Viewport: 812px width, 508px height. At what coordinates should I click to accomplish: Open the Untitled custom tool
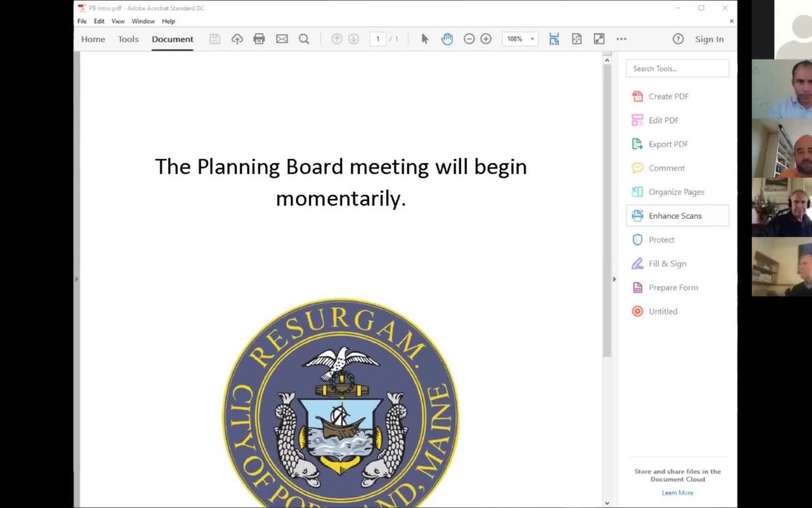coord(677,311)
